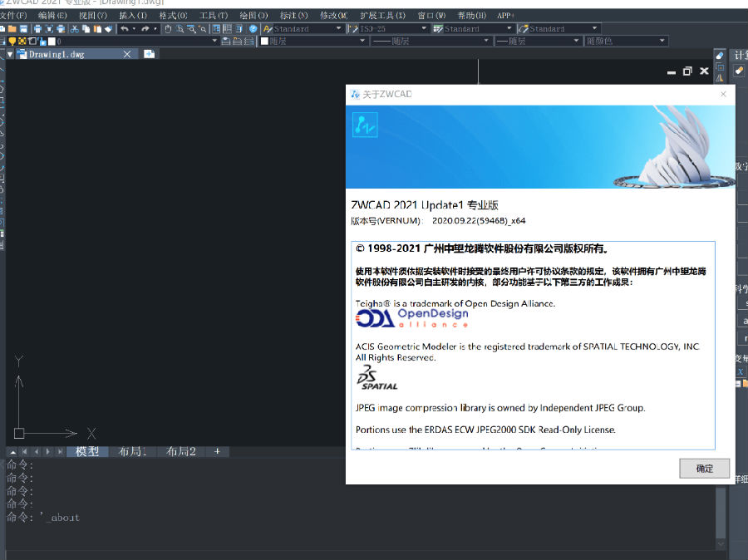
Task: Select the Pan (hand) tool icon
Action: 168,27
